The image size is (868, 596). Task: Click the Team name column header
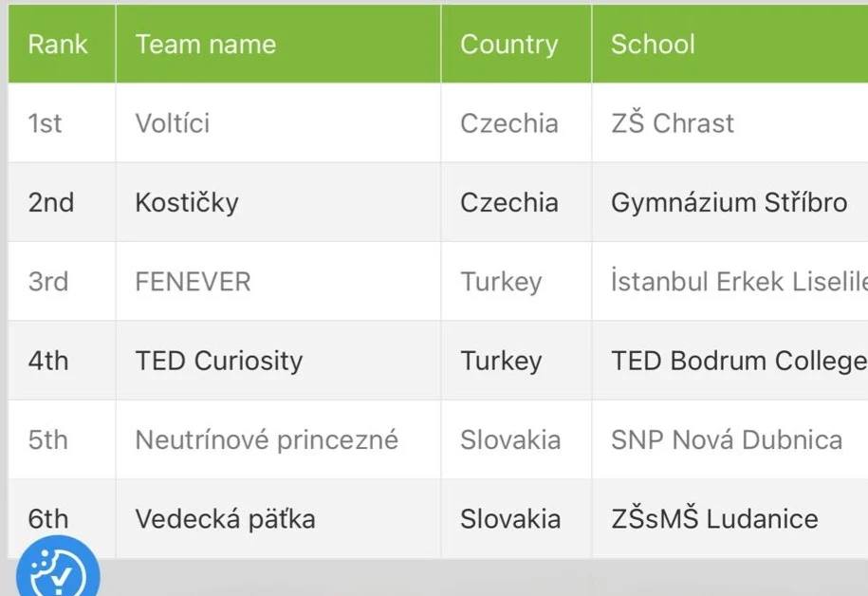[x=205, y=45]
